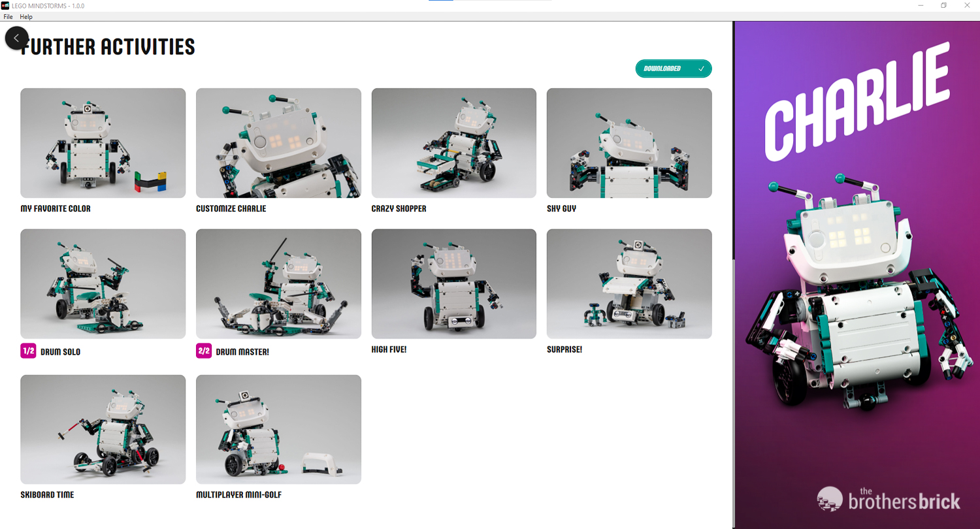Open the File menu
Screen dimensions: 980x529
(8, 16)
